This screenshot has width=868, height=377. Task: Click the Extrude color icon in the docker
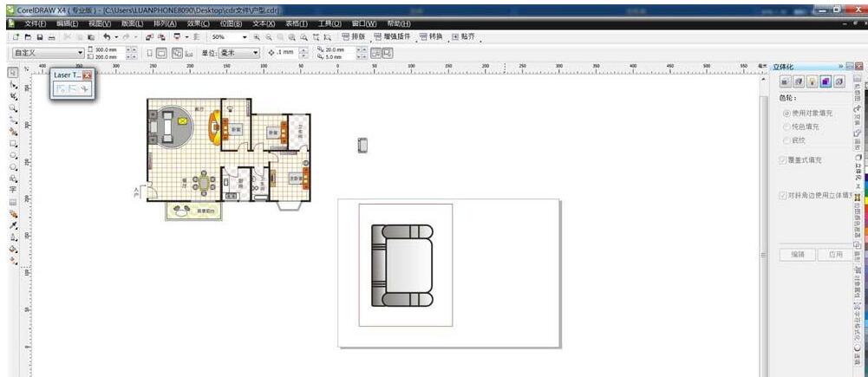[x=826, y=81]
